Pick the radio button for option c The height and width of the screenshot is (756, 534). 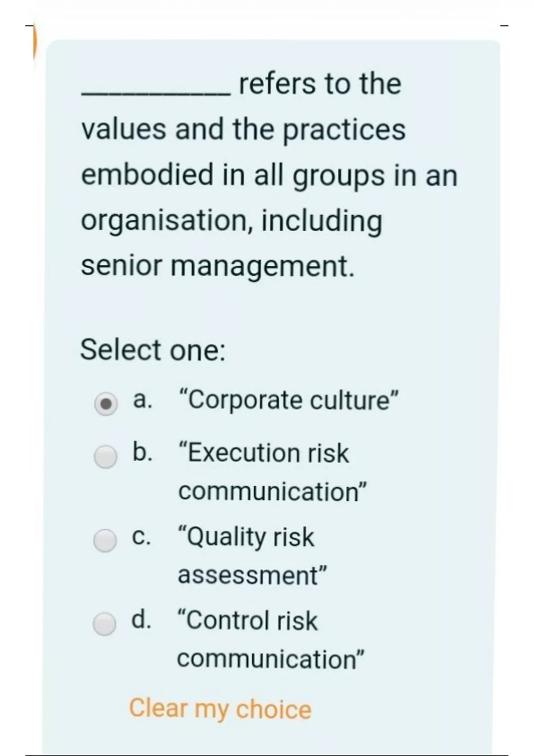click(x=105, y=540)
